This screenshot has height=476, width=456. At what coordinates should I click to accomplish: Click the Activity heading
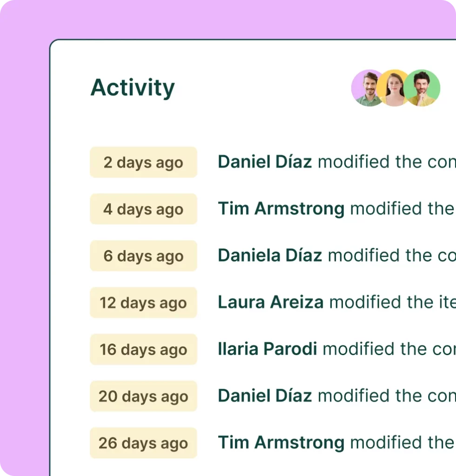coord(133,88)
